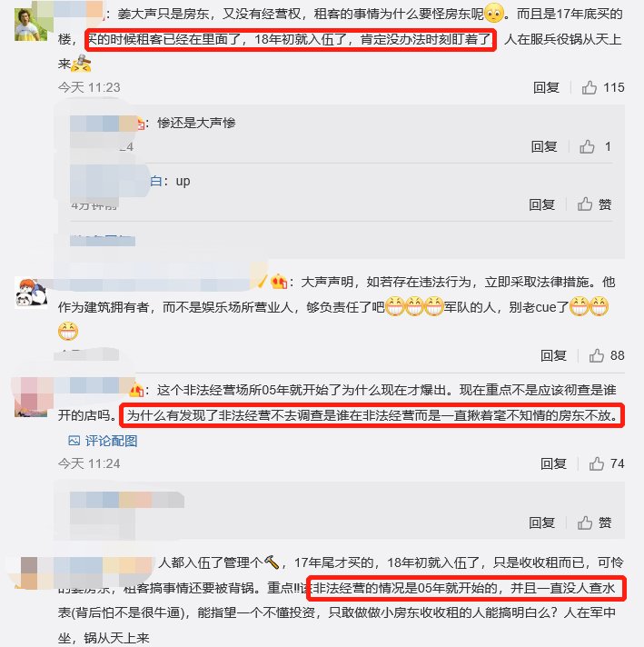
Task: Open the panda cartoon avatar profile
Action: click(31, 293)
